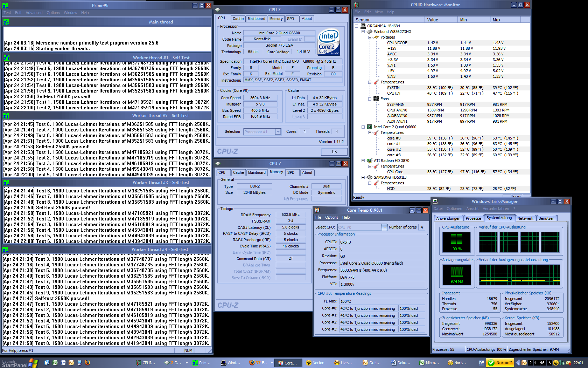Click the OK button in CPU-Z

(x=334, y=152)
